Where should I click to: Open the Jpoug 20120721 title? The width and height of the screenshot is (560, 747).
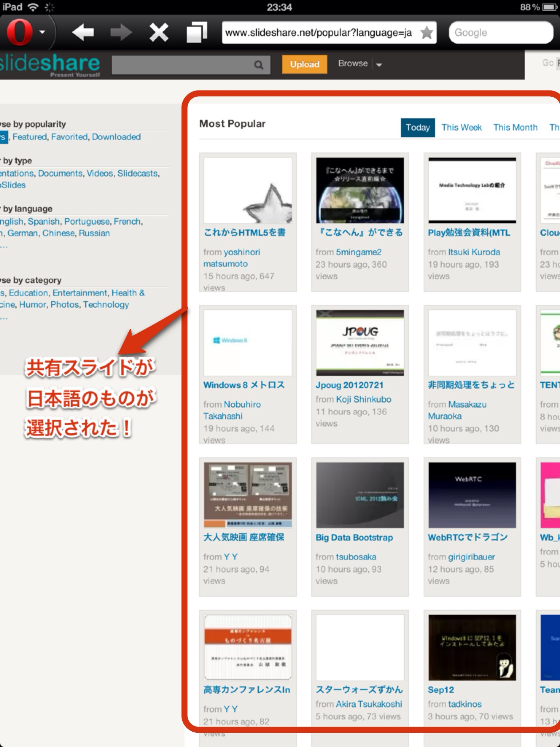[x=350, y=385]
